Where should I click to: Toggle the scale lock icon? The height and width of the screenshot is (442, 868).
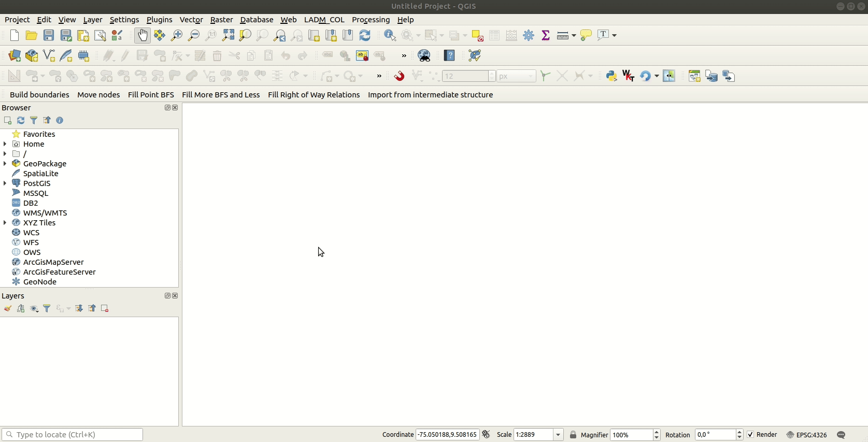click(x=573, y=435)
